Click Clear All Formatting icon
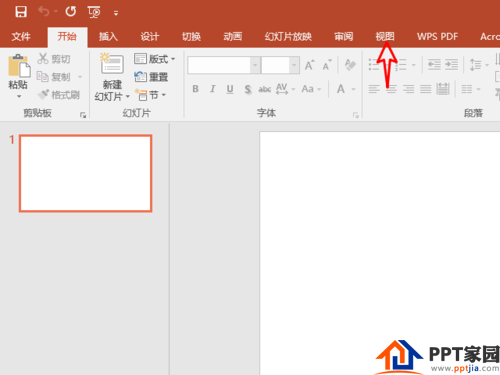 click(350, 65)
